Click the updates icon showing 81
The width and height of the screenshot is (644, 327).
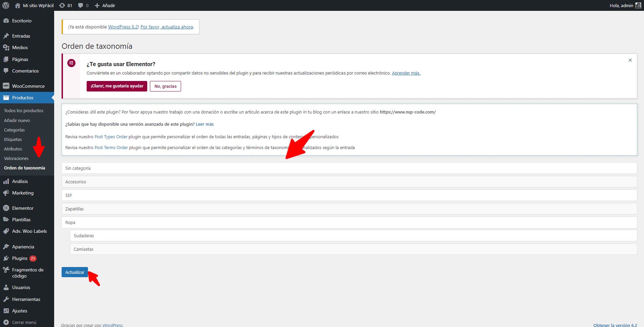[x=62, y=5]
